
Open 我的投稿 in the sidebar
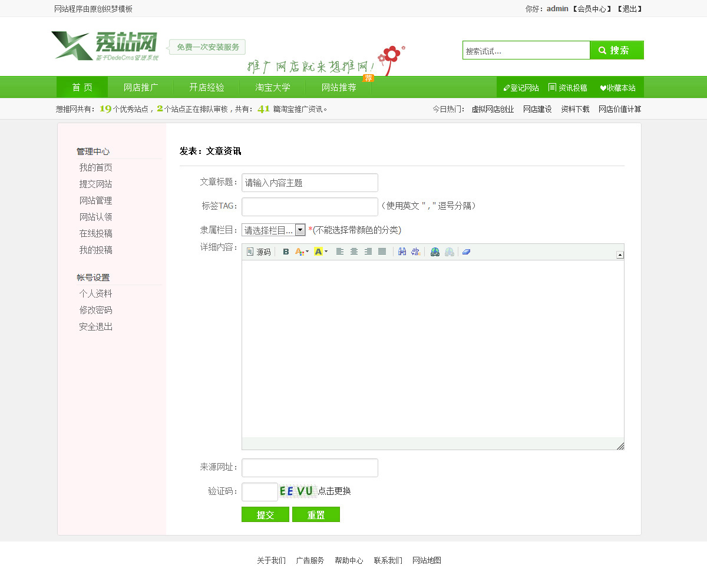[x=96, y=250]
